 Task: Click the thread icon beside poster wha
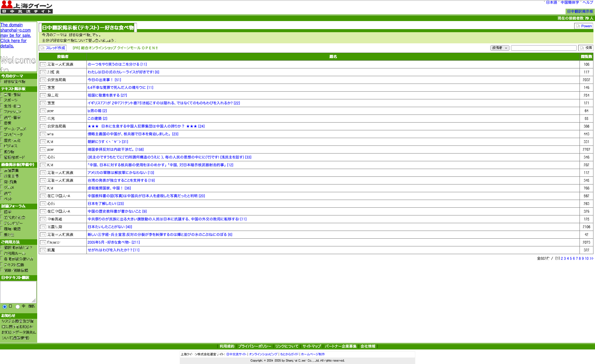43,134
